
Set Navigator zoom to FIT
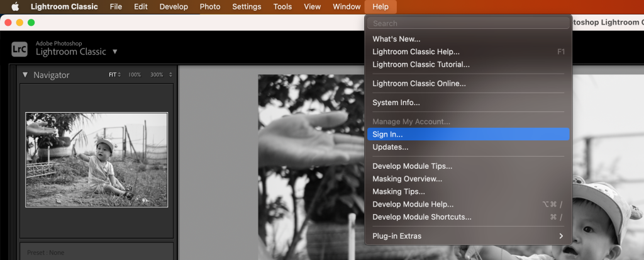(x=113, y=75)
